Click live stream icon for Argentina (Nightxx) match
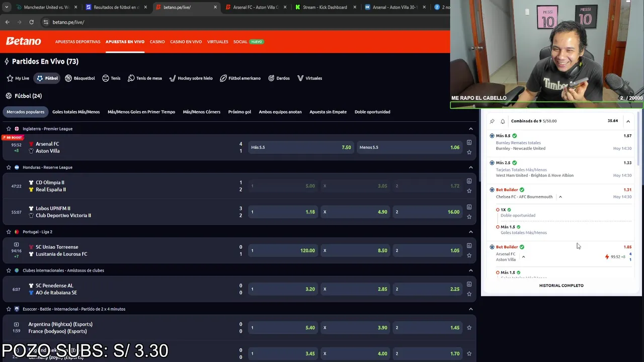This screenshot has width=644, height=362. pos(16,324)
